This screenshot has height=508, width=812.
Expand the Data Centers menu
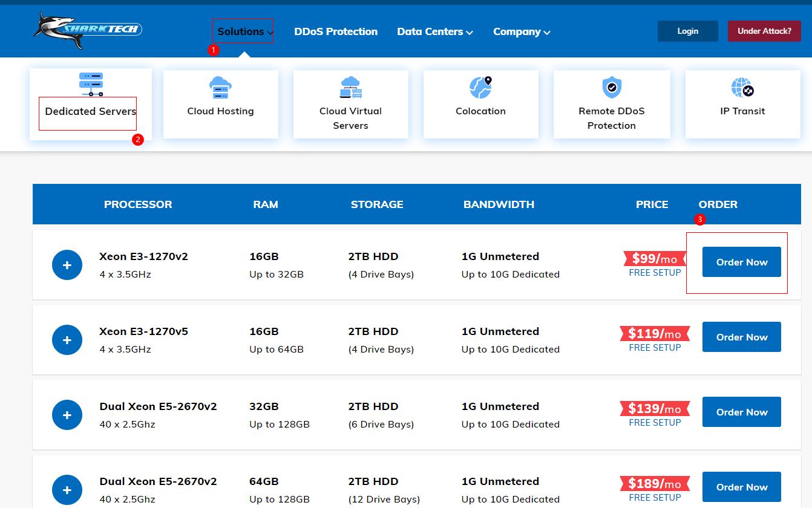pos(435,31)
